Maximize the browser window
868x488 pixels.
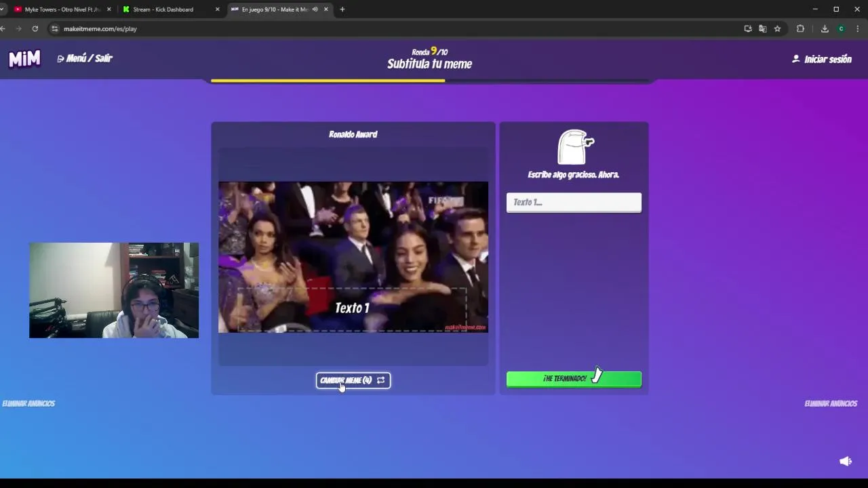coord(836,9)
